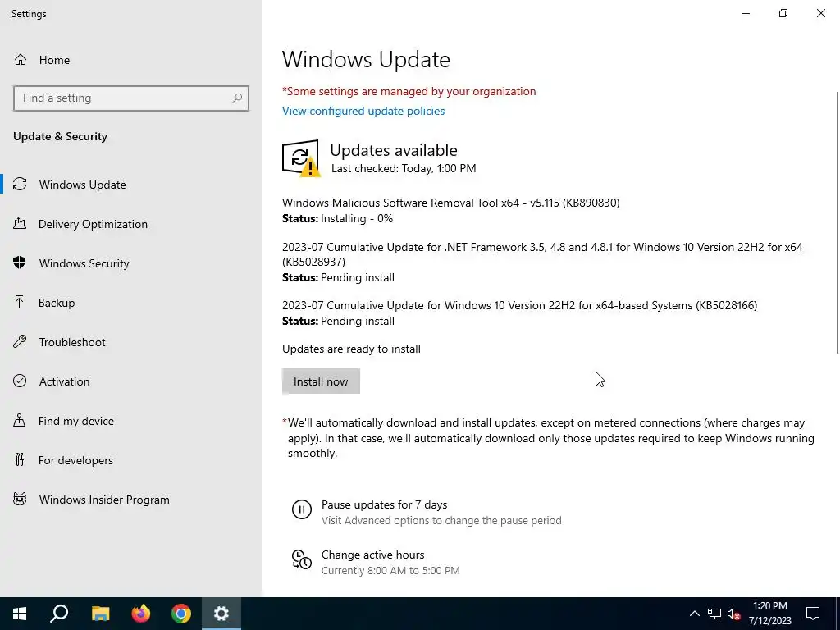Open the Windows Start menu

click(20, 614)
